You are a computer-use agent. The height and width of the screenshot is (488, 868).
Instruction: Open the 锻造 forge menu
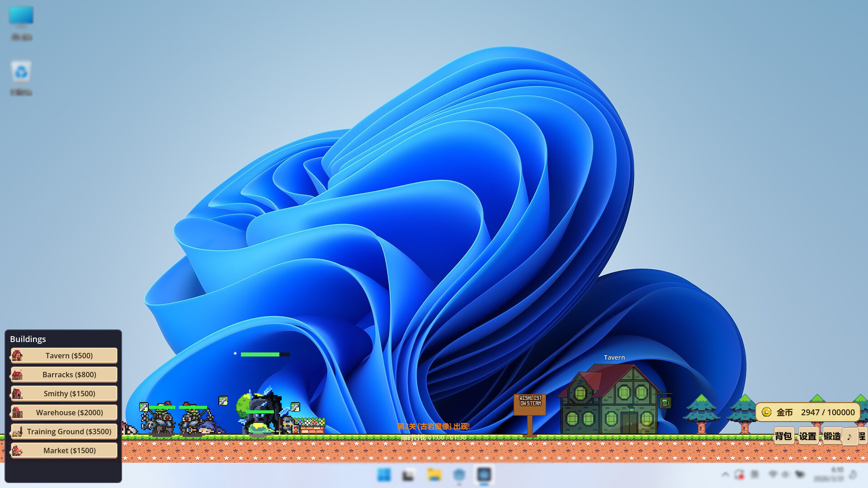[832, 436]
